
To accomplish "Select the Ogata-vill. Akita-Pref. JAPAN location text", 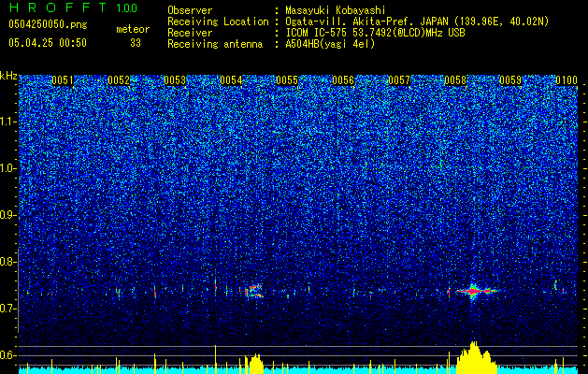I will click(x=417, y=22).
